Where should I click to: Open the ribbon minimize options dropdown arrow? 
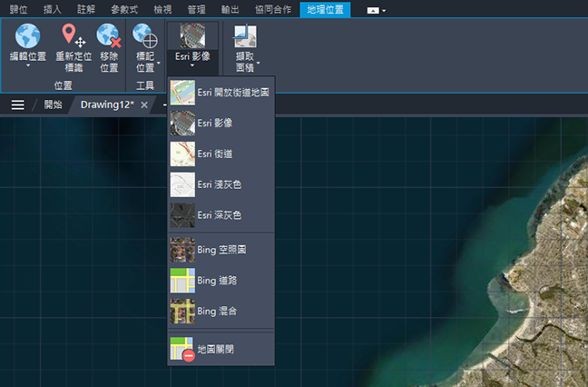(384, 11)
